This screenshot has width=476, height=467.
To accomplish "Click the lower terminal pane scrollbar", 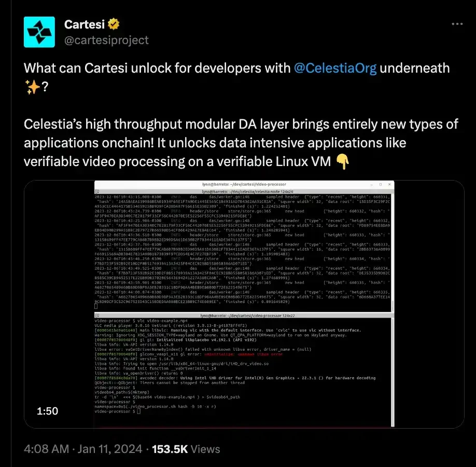I will click(393, 372).
